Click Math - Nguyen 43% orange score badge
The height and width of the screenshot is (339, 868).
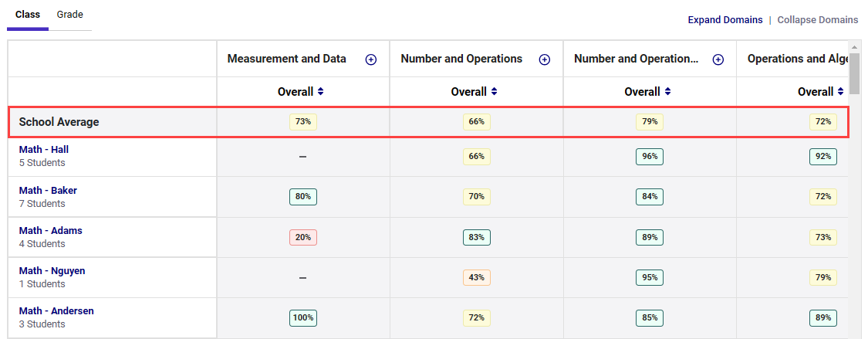[x=477, y=277]
